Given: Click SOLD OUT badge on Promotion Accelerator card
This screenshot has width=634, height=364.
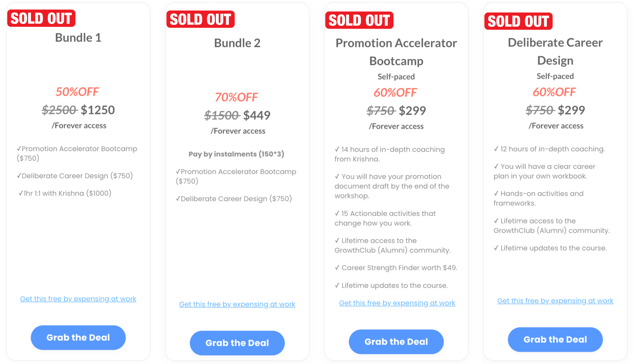Looking at the screenshot, I should [x=359, y=20].
